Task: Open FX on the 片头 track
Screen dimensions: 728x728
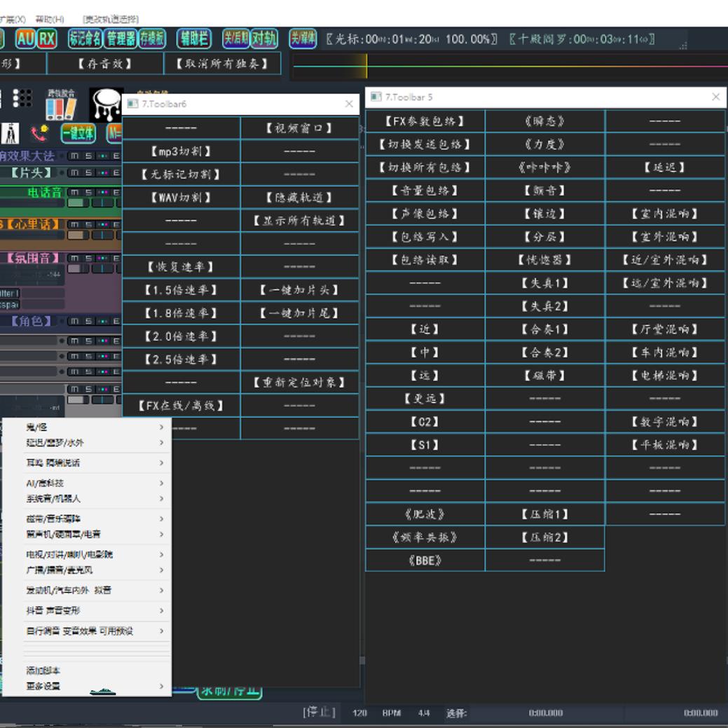Action: click(x=103, y=172)
